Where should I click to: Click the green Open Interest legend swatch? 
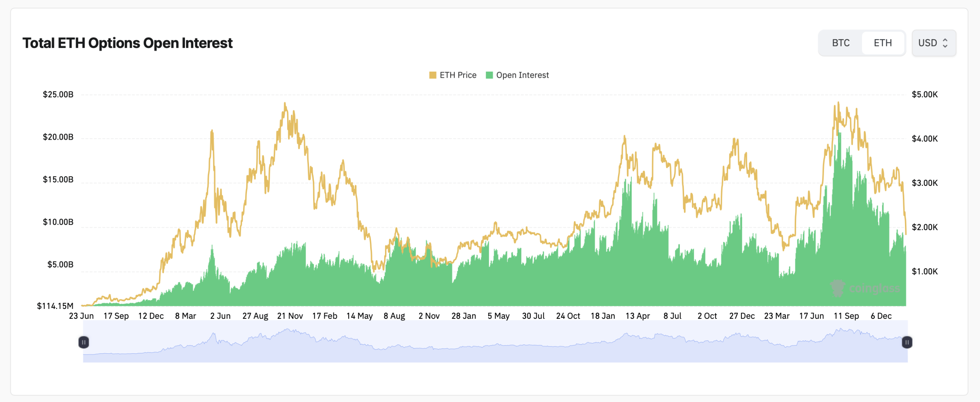[489, 75]
